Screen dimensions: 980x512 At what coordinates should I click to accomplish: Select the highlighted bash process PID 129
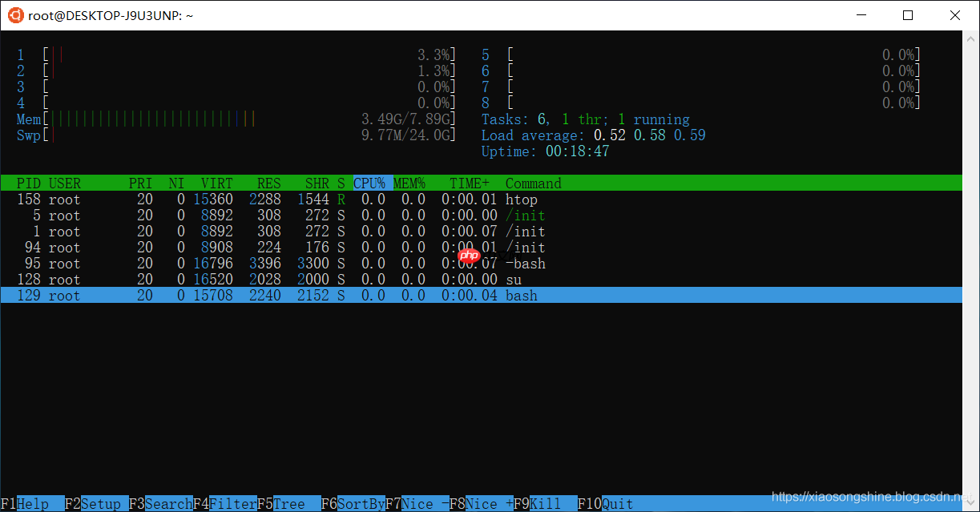tap(482, 296)
